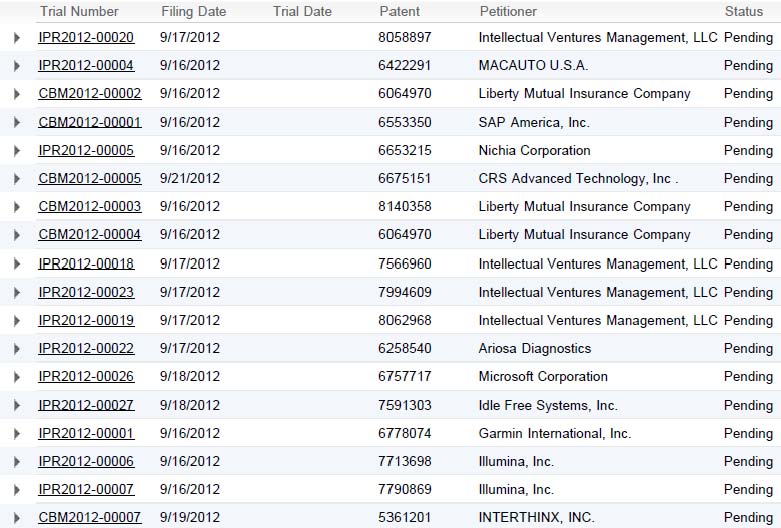781x528 pixels.
Task: Open trial IPR2012-00004 link
Action: 86,65
